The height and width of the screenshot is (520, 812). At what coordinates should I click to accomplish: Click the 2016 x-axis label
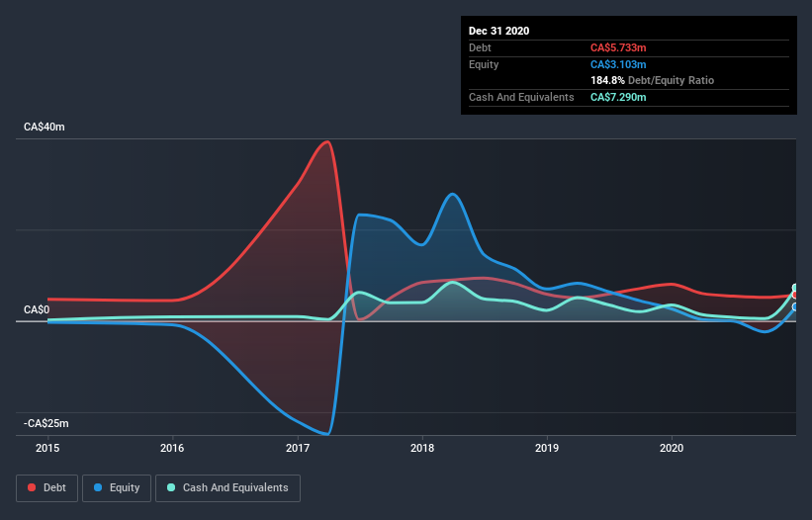point(172,448)
